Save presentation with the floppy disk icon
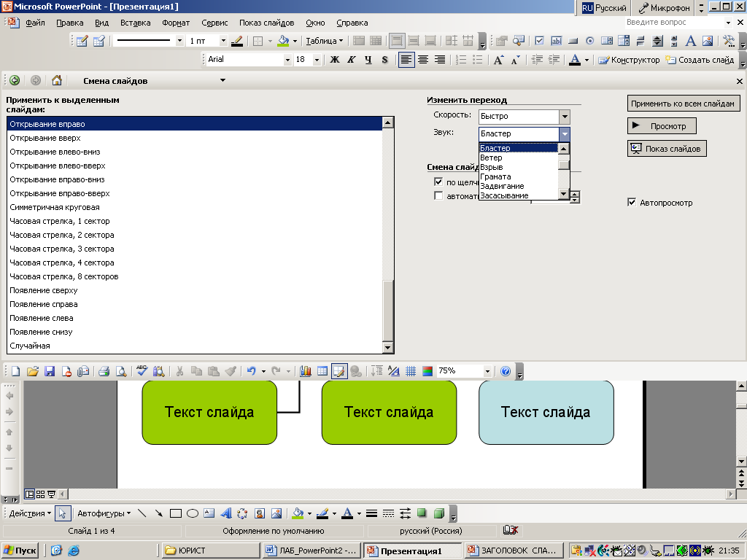This screenshot has height=560, width=747. click(50, 371)
